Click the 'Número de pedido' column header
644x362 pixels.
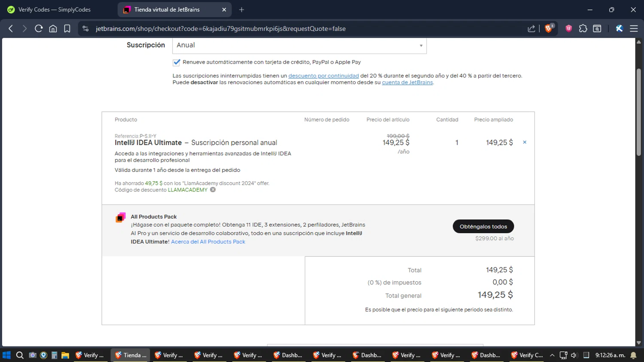pyautogui.click(x=327, y=120)
